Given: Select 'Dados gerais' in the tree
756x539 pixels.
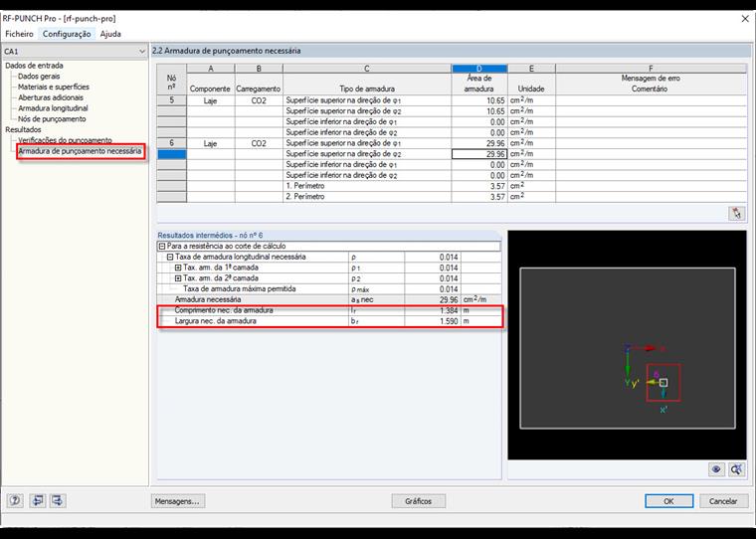Looking at the screenshot, I should click(39, 77).
